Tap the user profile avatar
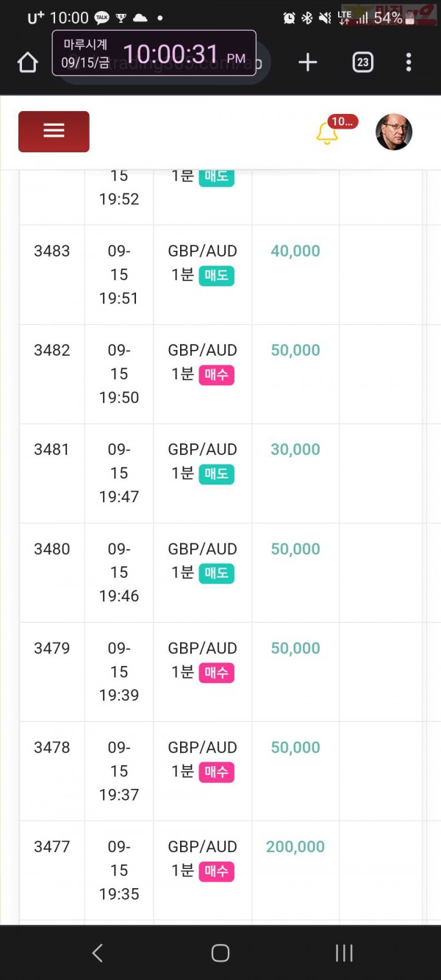 394,132
